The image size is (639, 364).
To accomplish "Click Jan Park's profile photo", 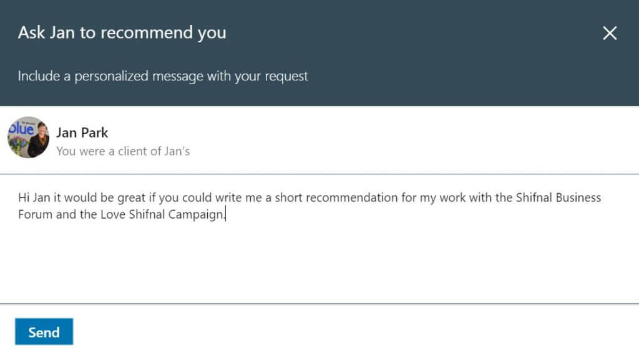I will 28,137.
